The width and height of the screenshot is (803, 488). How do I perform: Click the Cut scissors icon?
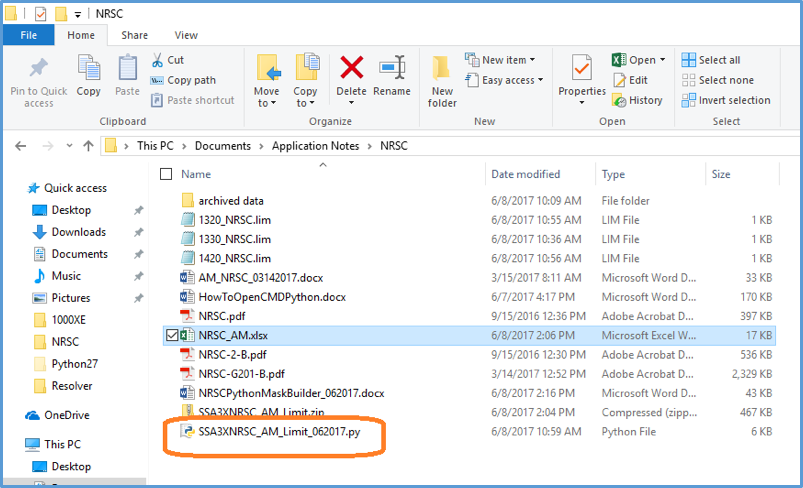159,60
